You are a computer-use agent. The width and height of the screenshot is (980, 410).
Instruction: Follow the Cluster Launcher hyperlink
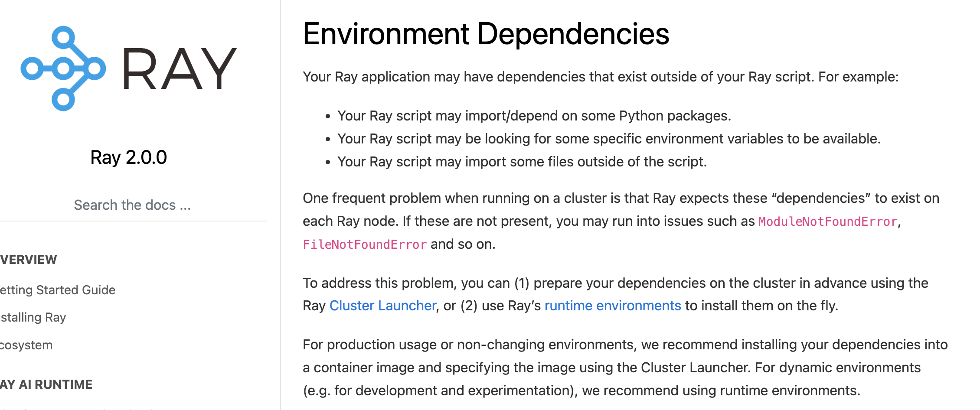click(x=382, y=306)
